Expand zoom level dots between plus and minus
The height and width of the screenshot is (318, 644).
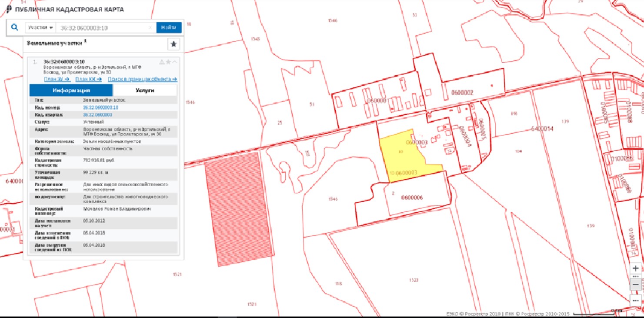pyautogui.click(x=636, y=276)
